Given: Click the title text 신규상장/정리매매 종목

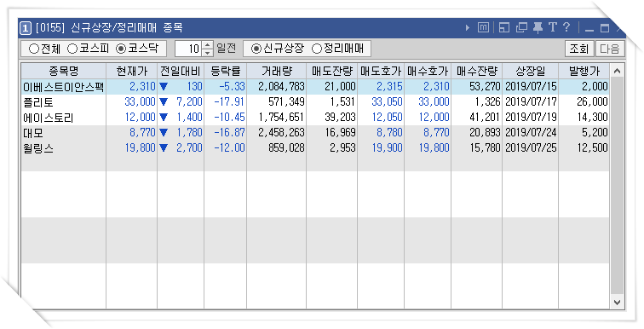Looking at the screenshot, I should click(x=126, y=28).
